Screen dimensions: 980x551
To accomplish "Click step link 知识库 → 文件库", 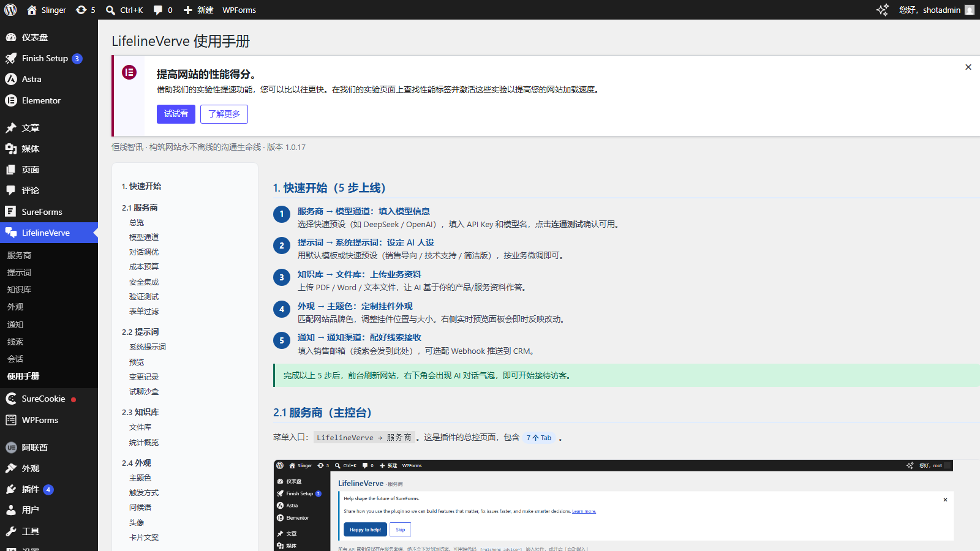I will tap(360, 274).
